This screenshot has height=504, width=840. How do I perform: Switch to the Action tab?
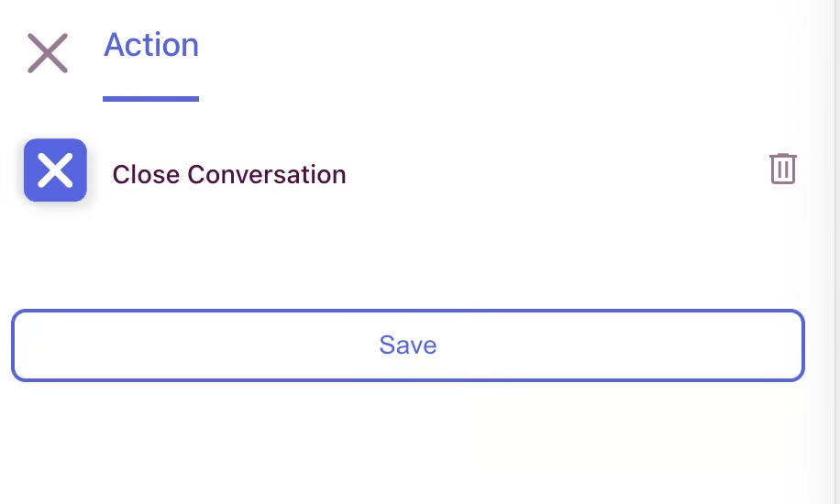pyautogui.click(x=151, y=45)
